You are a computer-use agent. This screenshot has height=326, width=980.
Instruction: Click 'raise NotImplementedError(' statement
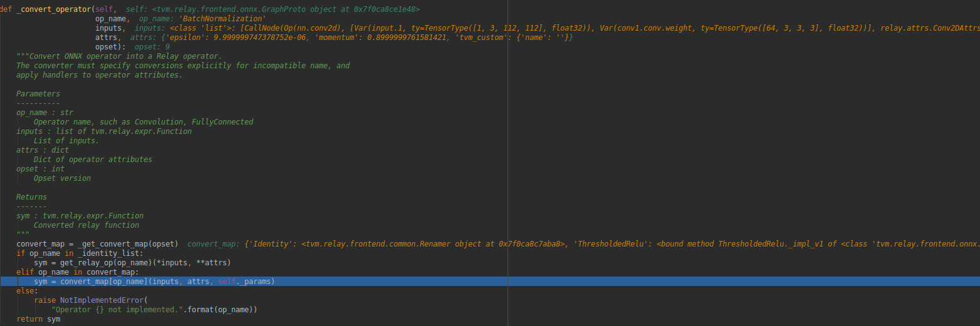tap(91, 300)
